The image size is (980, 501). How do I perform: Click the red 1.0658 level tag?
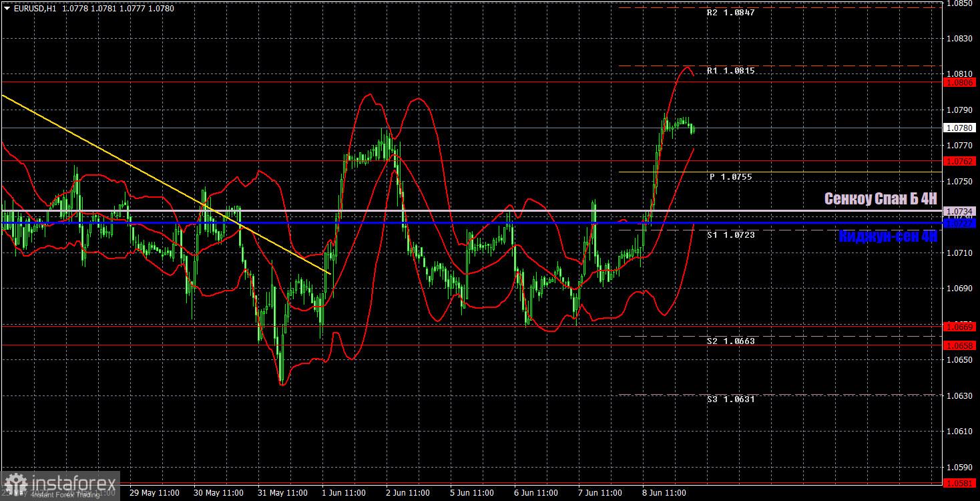point(961,345)
